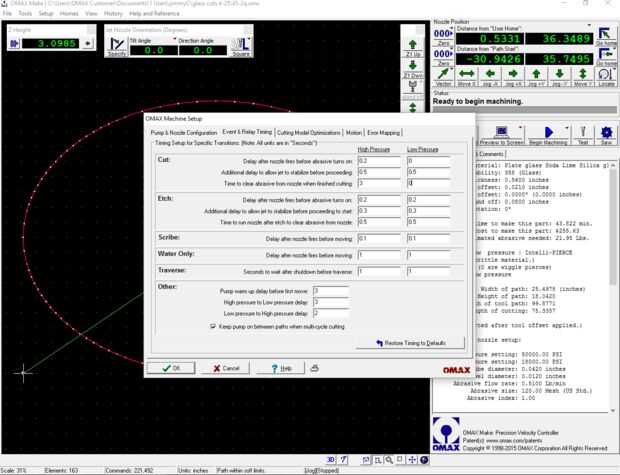Click the Square nozzle icon
This screenshot has width=620, height=475.
coord(240,44)
